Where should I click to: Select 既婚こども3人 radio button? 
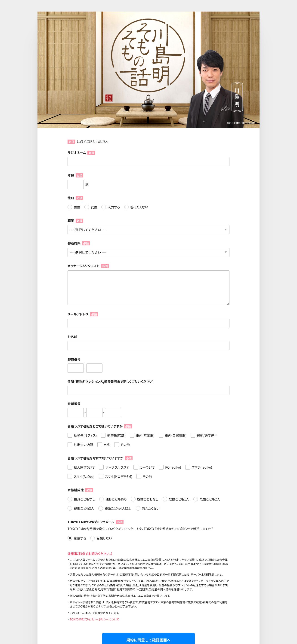70,509
